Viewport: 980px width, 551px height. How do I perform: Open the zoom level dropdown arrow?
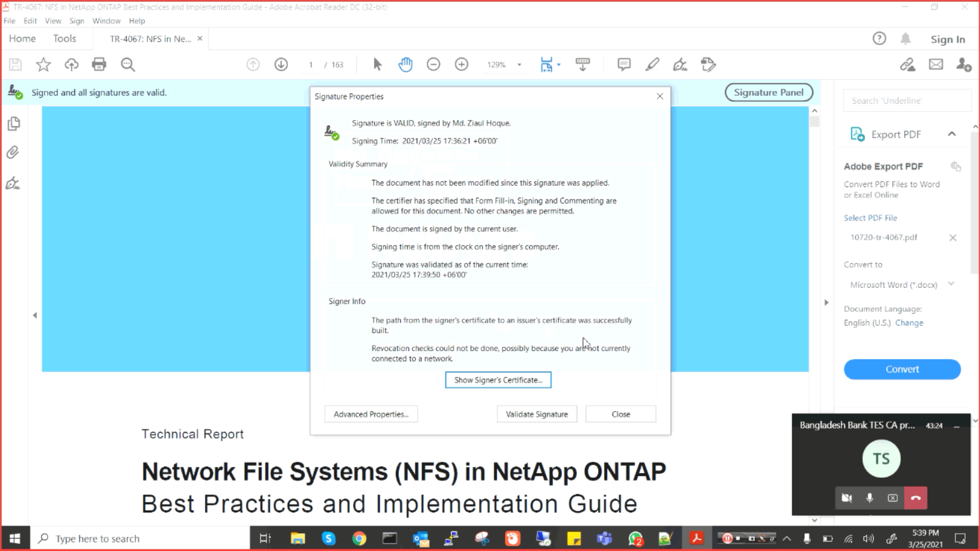click(x=519, y=64)
